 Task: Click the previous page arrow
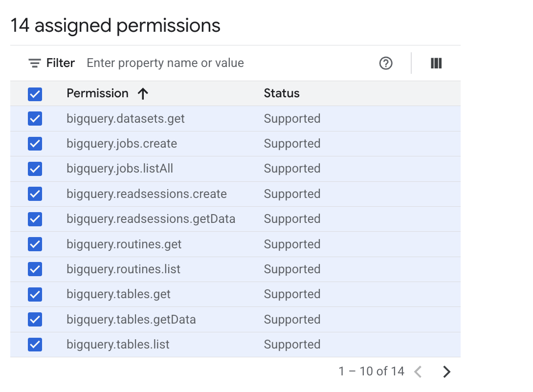(418, 371)
